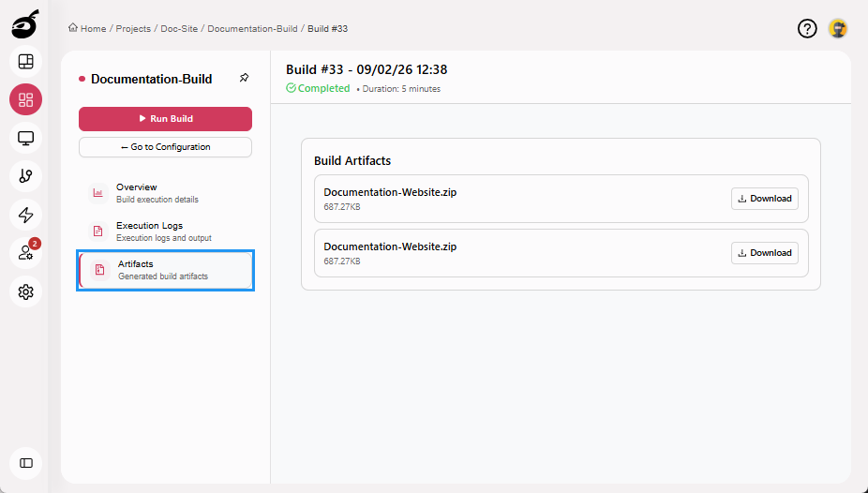Go to Doc-Site in breadcrumb
Screen dimensions: 868x493
[179, 29]
